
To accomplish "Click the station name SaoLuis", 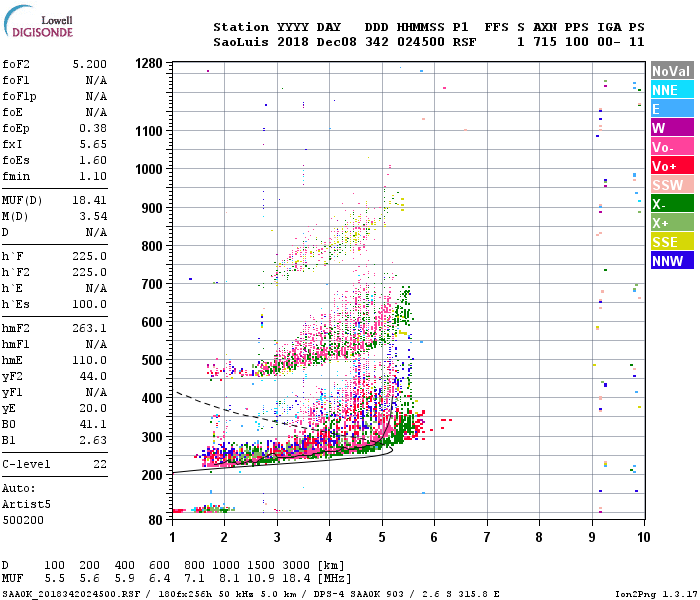I will (241, 42).
